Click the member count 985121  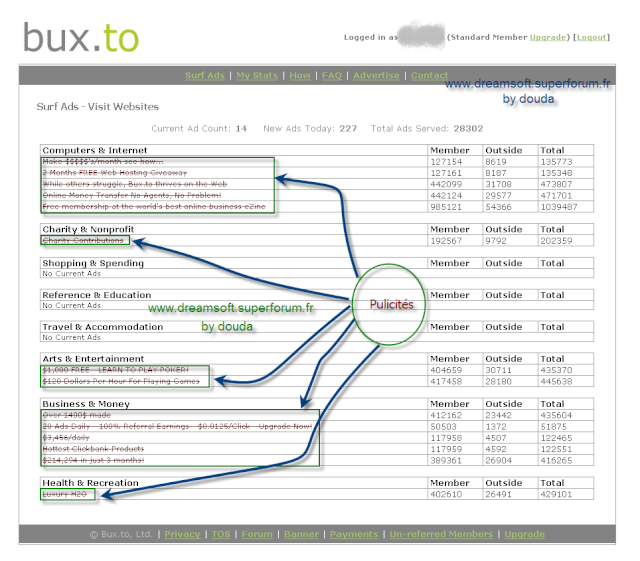446,207
